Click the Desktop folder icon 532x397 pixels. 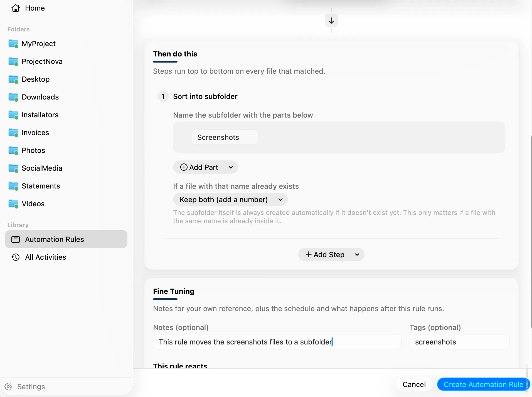point(13,79)
